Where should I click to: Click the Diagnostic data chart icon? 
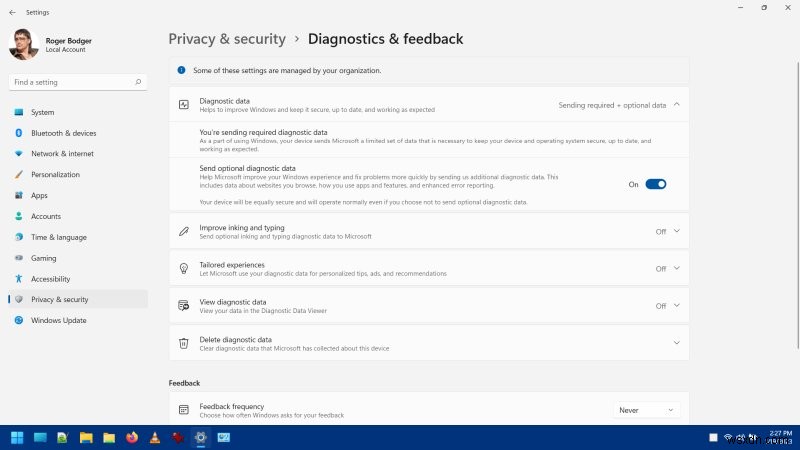click(x=184, y=105)
